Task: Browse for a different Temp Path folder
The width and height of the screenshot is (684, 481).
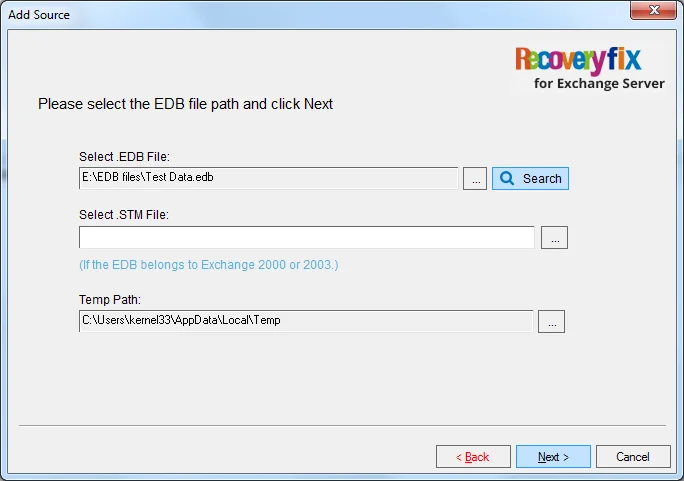Action: pos(551,321)
